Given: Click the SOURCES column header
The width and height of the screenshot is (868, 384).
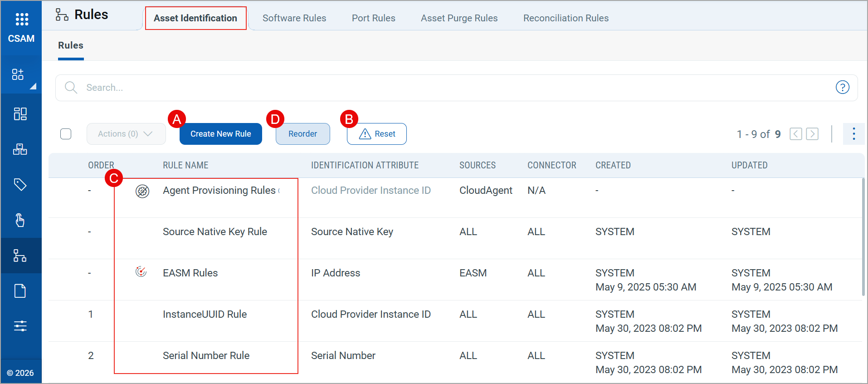Looking at the screenshot, I should (x=478, y=165).
